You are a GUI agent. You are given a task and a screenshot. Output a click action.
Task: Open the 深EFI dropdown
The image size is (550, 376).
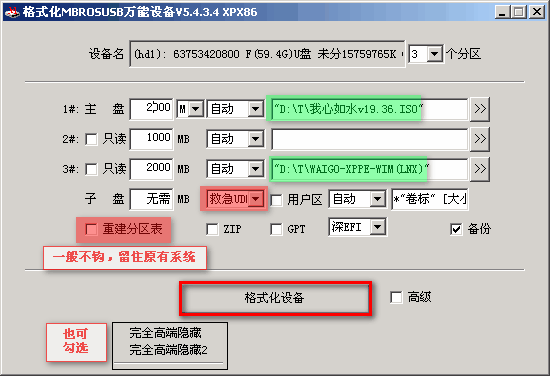coord(377,227)
